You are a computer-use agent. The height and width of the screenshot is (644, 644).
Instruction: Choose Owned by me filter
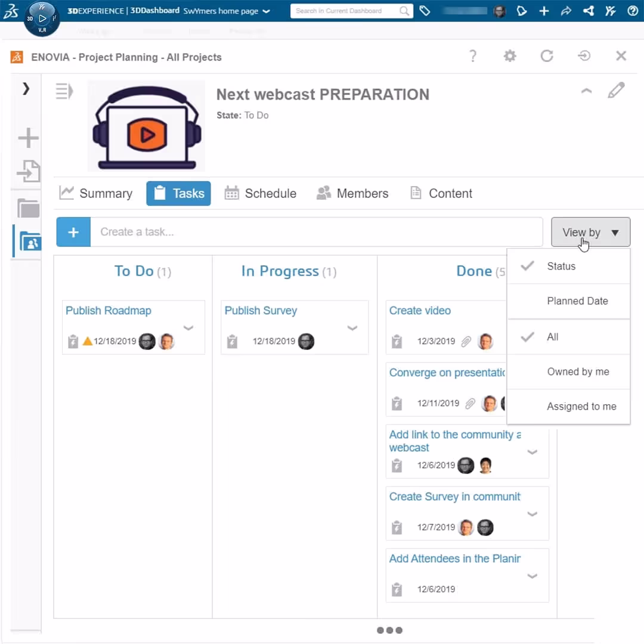click(x=568, y=371)
